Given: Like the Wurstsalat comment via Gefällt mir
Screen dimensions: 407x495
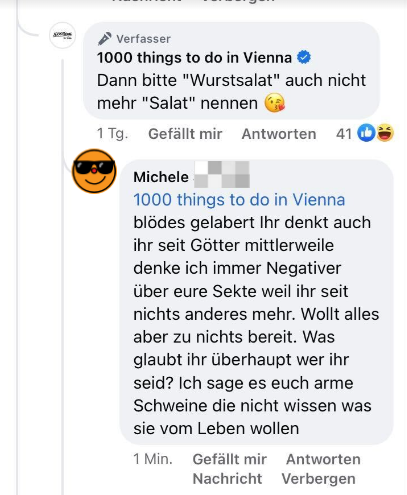Looking at the screenshot, I should coord(185,134).
